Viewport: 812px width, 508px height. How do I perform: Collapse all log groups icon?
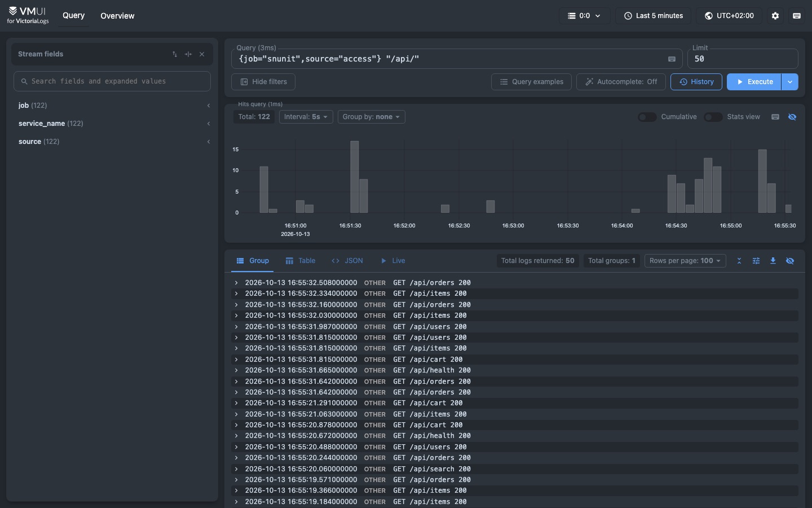pyautogui.click(x=739, y=261)
